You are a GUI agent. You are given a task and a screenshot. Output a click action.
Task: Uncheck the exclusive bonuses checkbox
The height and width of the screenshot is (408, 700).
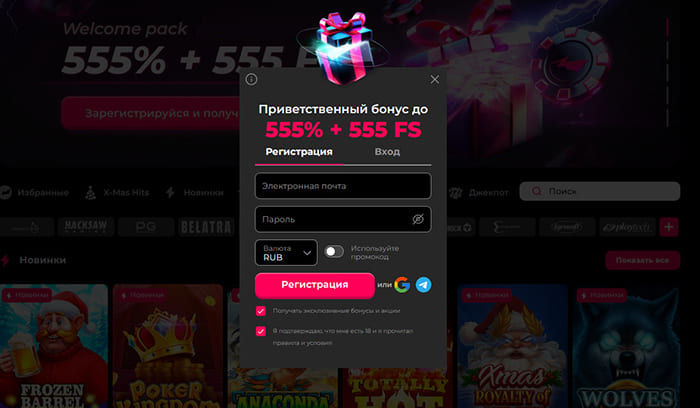261,311
